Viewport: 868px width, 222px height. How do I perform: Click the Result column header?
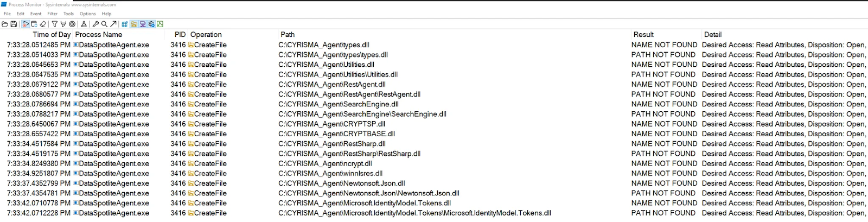pos(643,34)
